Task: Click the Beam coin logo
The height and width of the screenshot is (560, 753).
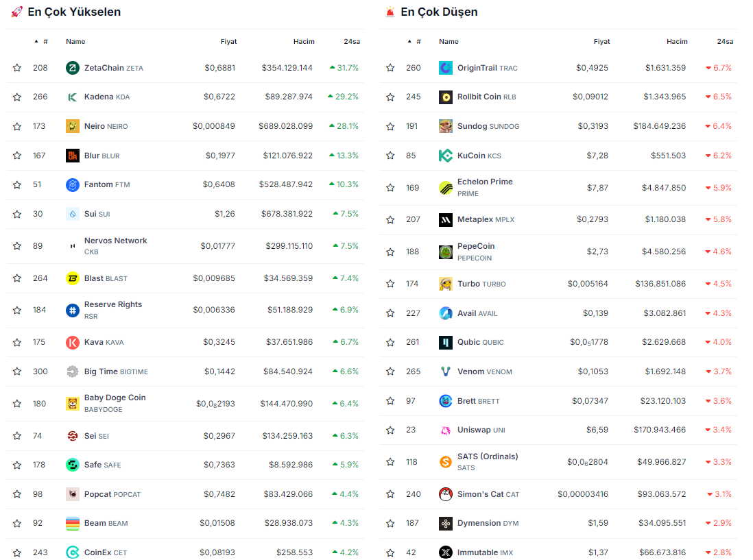Action: (x=72, y=524)
